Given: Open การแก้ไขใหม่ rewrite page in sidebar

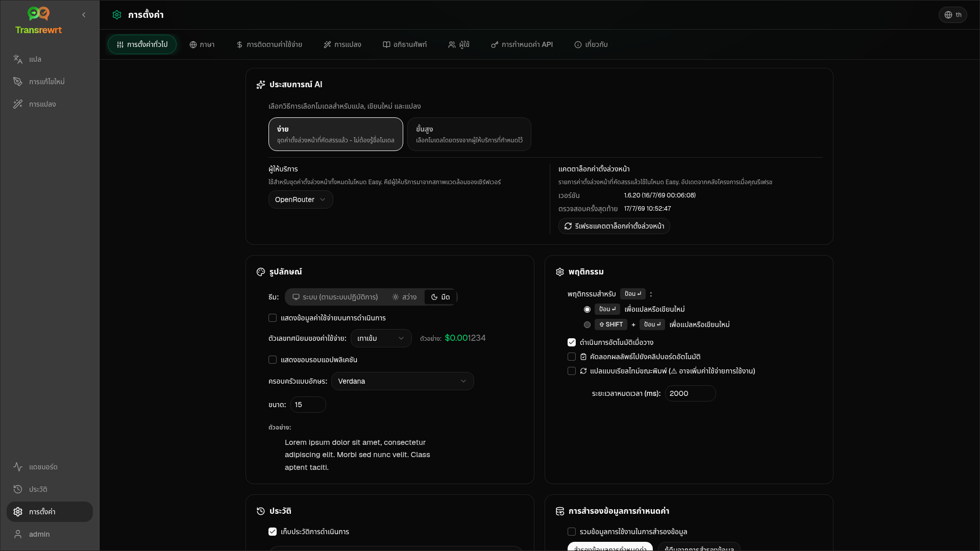Looking at the screenshot, I should [50, 82].
